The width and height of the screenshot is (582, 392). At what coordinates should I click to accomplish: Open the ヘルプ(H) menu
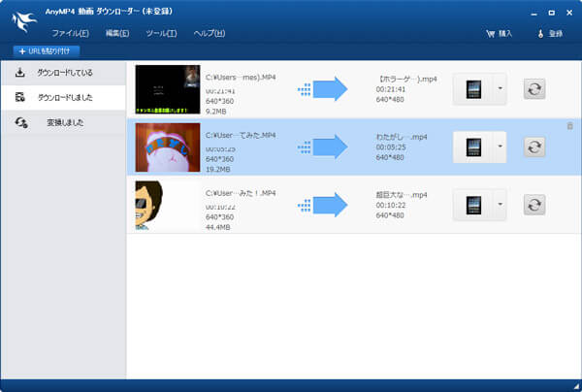click(x=209, y=34)
